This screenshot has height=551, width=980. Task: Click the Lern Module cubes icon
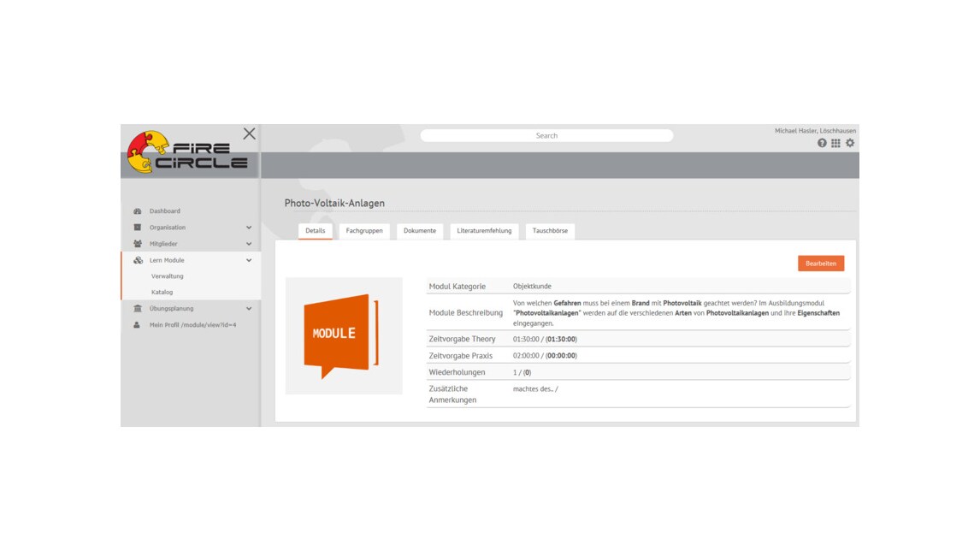point(137,260)
